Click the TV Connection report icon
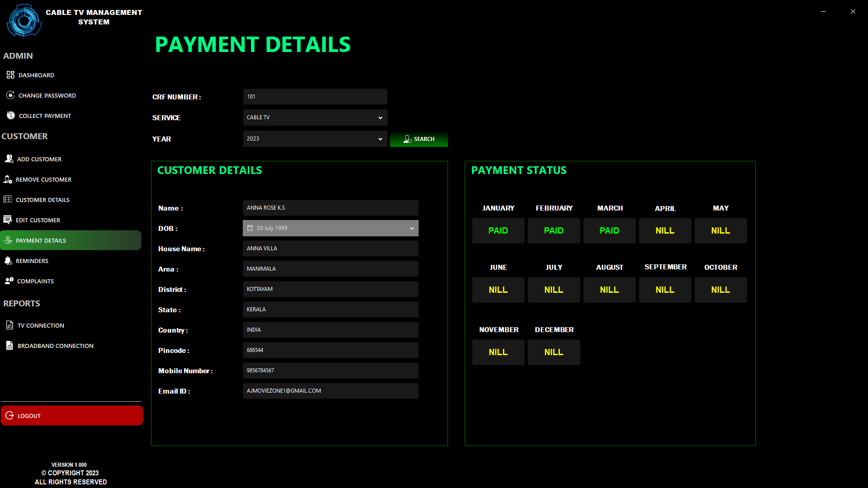Viewport: 868px width, 488px height. pyautogui.click(x=10, y=325)
